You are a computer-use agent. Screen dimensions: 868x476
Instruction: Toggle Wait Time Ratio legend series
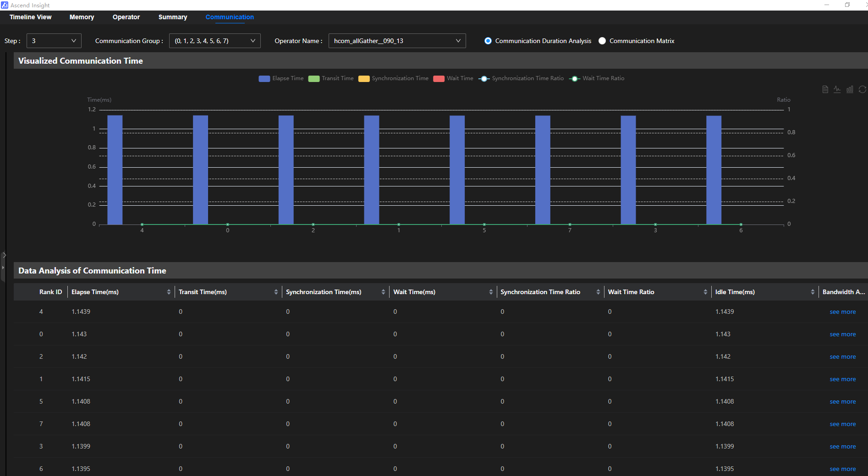597,78
